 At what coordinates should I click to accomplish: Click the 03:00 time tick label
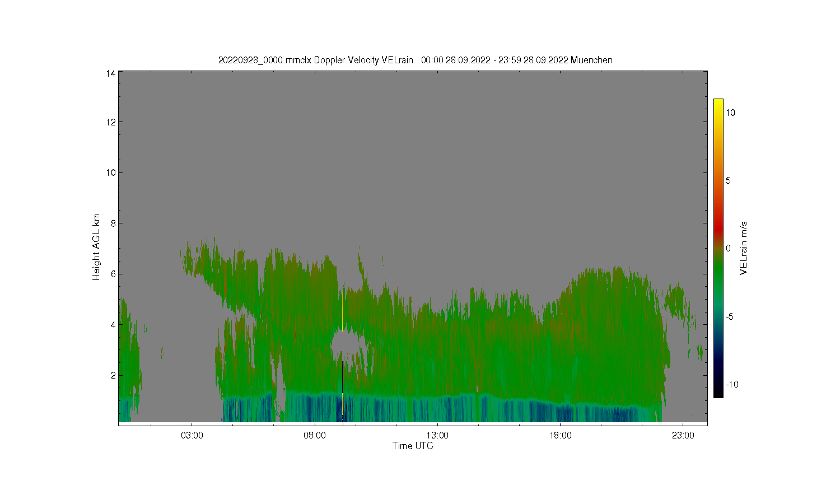pos(192,436)
